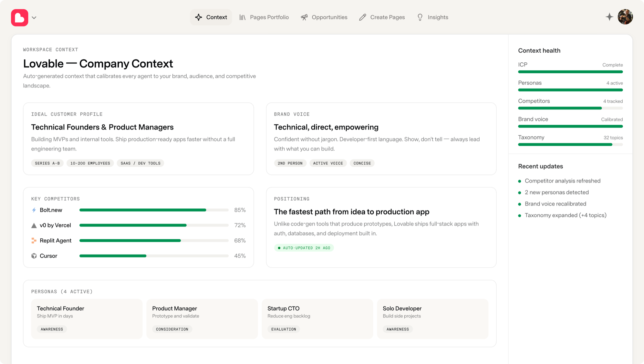
Task: Select the Personas health bar
Action: (570, 90)
